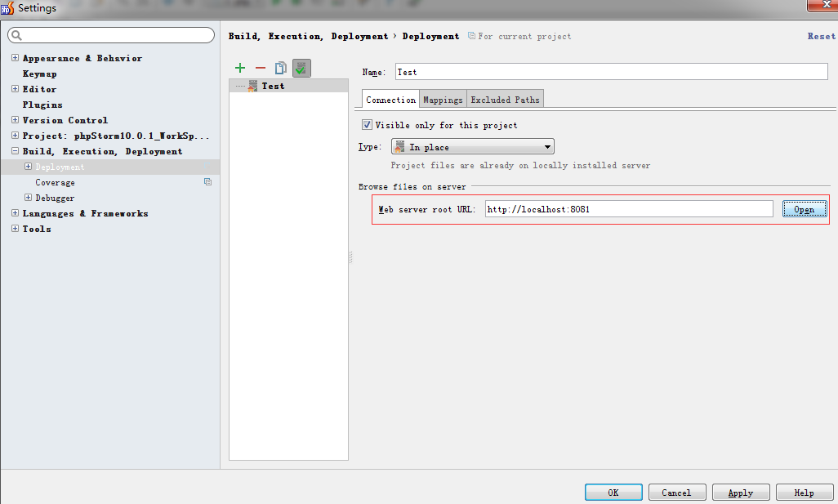Open the Type dropdown showing In place
This screenshot has width=838, height=504.
pyautogui.click(x=472, y=146)
